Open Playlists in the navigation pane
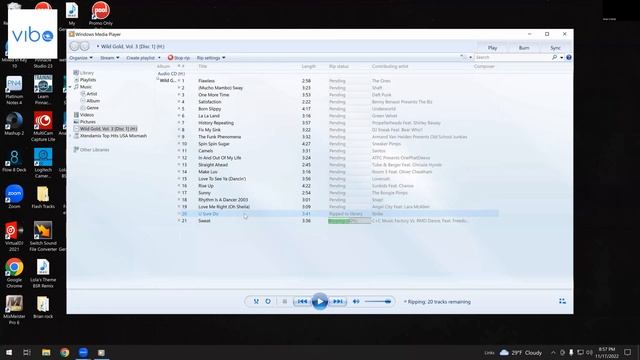 click(88, 80)
